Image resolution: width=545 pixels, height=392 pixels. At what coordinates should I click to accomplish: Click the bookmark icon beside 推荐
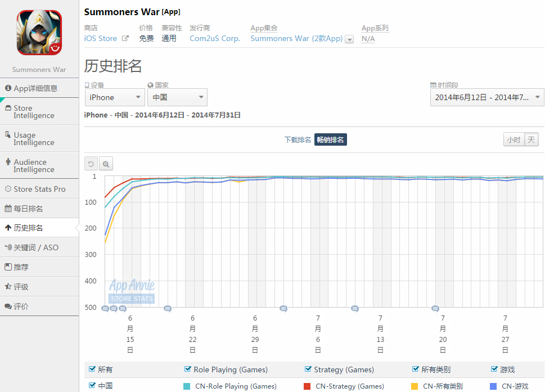click(x=8, y=267)
